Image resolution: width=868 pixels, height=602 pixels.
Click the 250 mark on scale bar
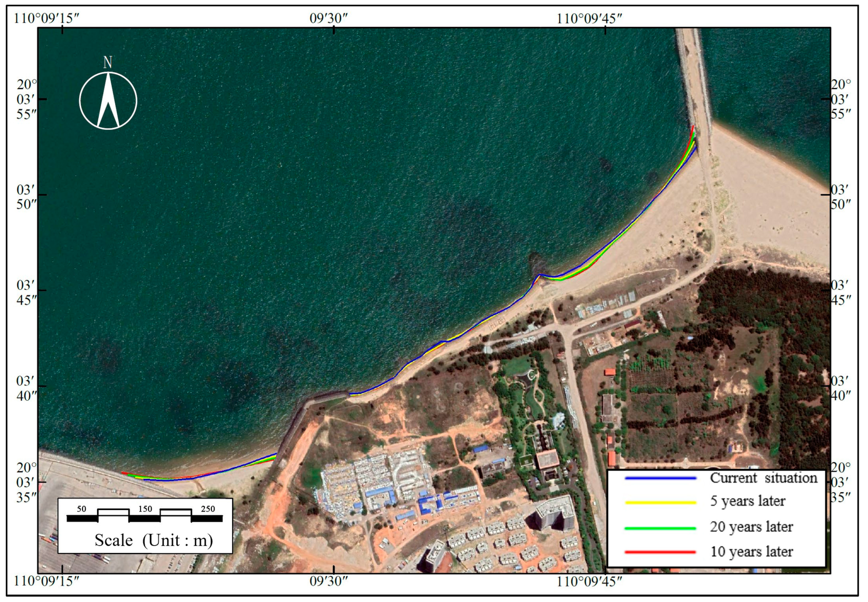coord(208,509)
